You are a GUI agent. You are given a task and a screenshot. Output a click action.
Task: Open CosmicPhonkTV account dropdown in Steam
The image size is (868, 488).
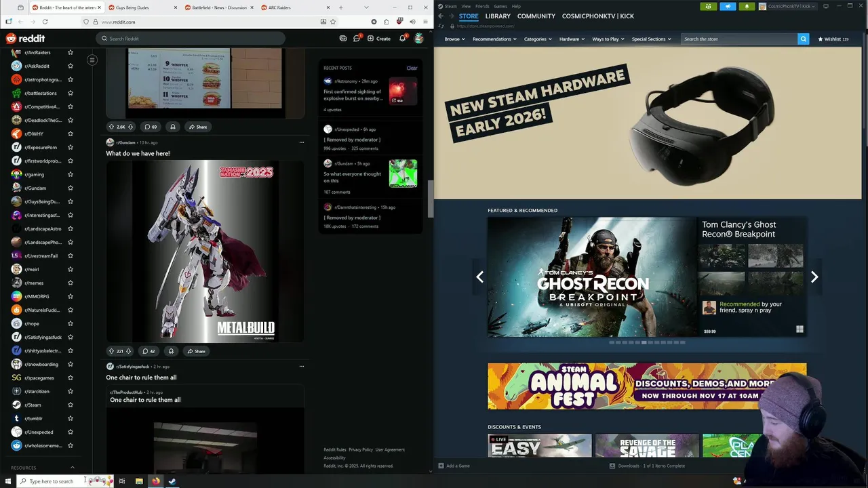pyautogui.click(x=787, y=6)
